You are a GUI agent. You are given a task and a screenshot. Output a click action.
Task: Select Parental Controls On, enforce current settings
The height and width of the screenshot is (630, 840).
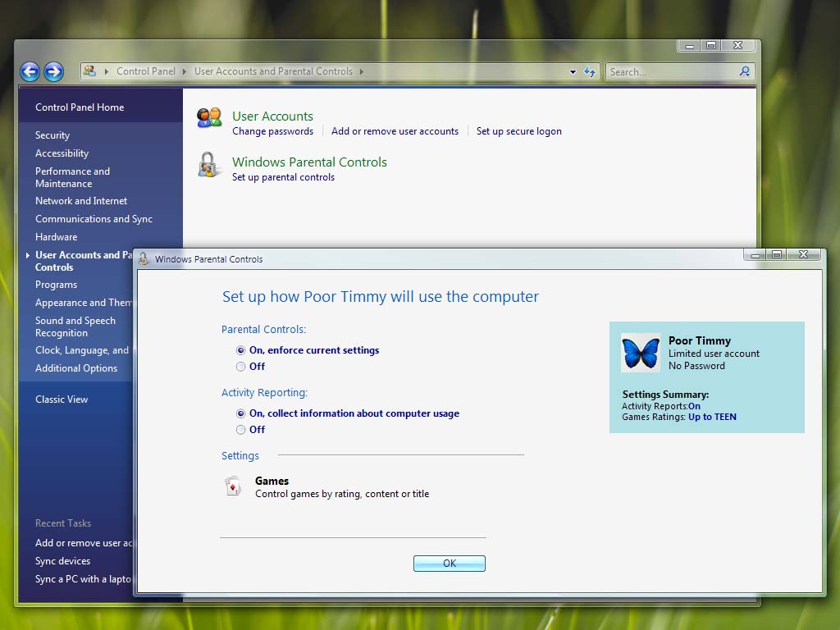pyautogui.click(x=240, y=350)
